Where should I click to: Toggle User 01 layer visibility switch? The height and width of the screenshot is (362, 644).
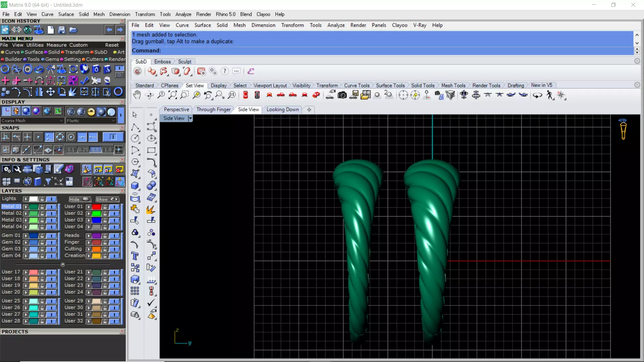[114, 207]
